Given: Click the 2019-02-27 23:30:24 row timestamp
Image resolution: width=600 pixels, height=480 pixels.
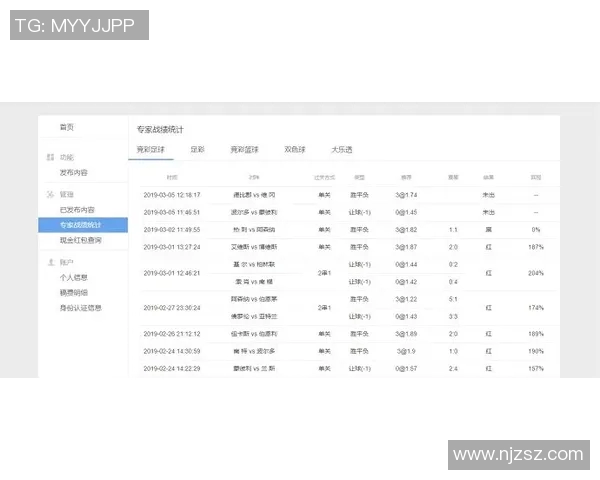Looking at the screenshot, I should 171,308.
